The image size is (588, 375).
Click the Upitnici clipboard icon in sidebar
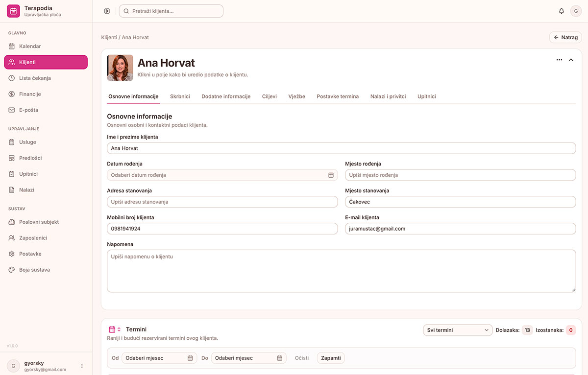[x=12, y=174]
